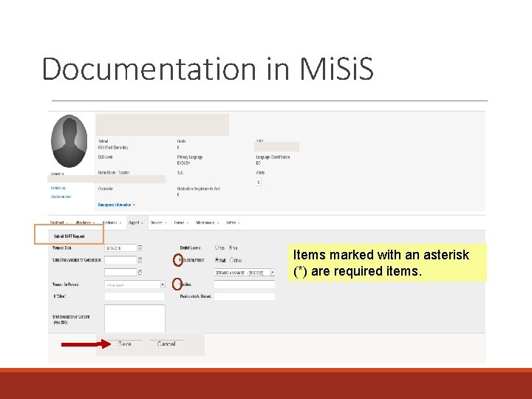Open the Attendance menu

(85, 223)
